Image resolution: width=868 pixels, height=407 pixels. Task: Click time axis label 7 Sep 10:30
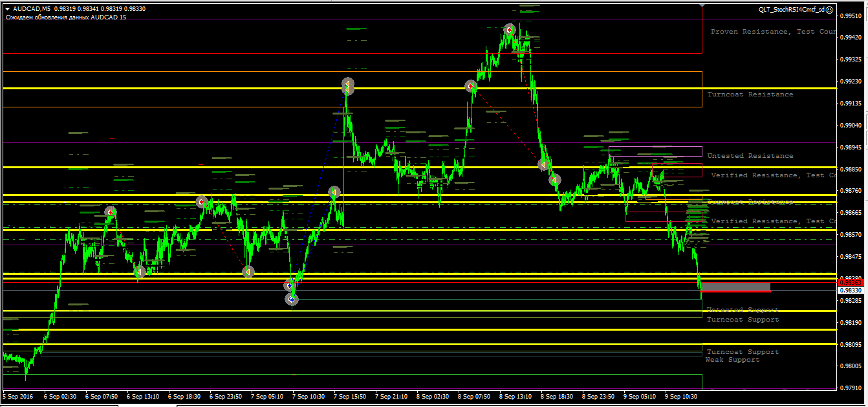coord(309,396)
